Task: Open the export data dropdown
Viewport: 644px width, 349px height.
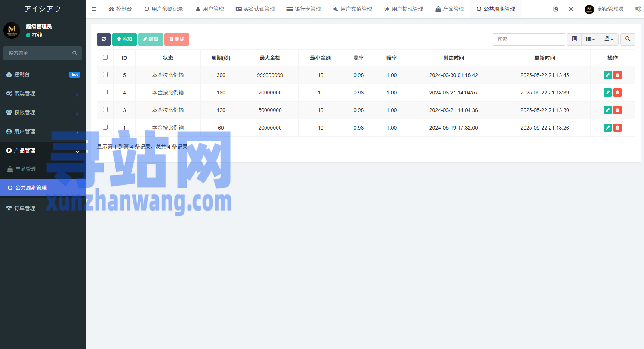Action: [x=609, y=39]
